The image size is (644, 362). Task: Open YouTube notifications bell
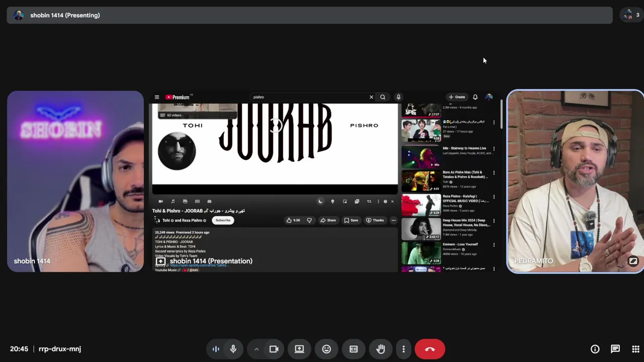point(475,97)
